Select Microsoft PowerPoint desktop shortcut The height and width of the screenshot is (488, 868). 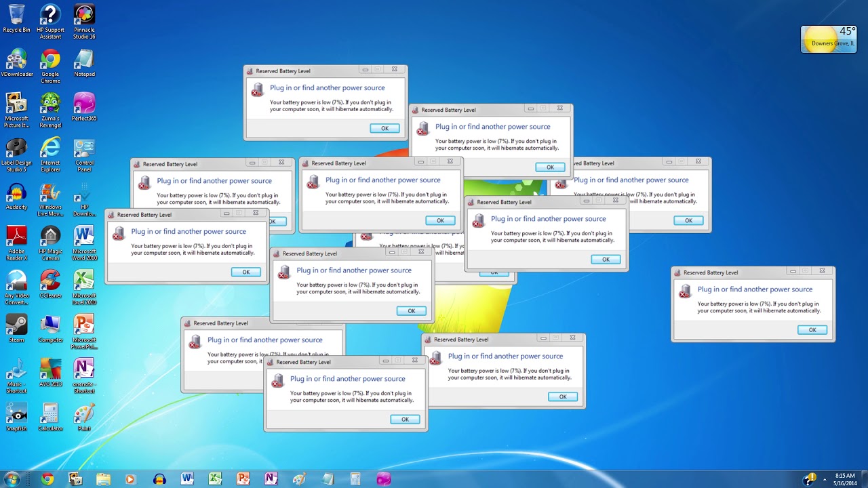(84, 332)
